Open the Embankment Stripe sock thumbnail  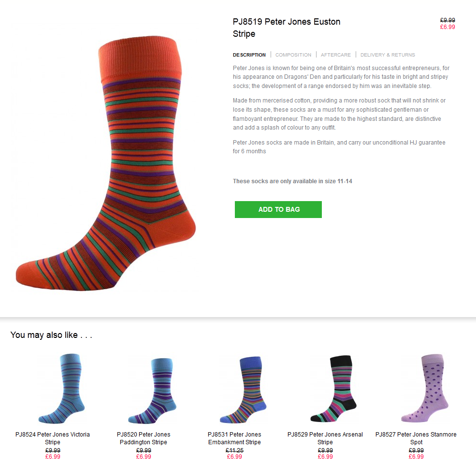(x=243, y=390)
